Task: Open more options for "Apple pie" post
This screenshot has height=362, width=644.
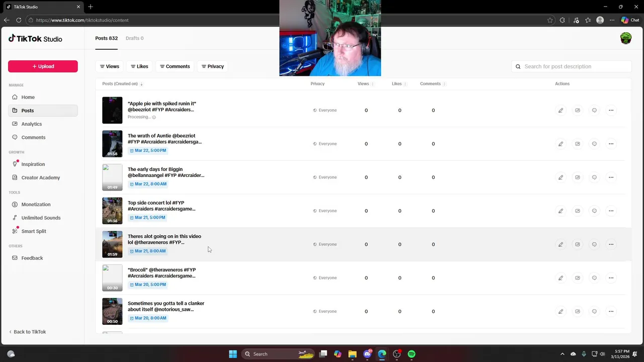Action: click(611, 110)
